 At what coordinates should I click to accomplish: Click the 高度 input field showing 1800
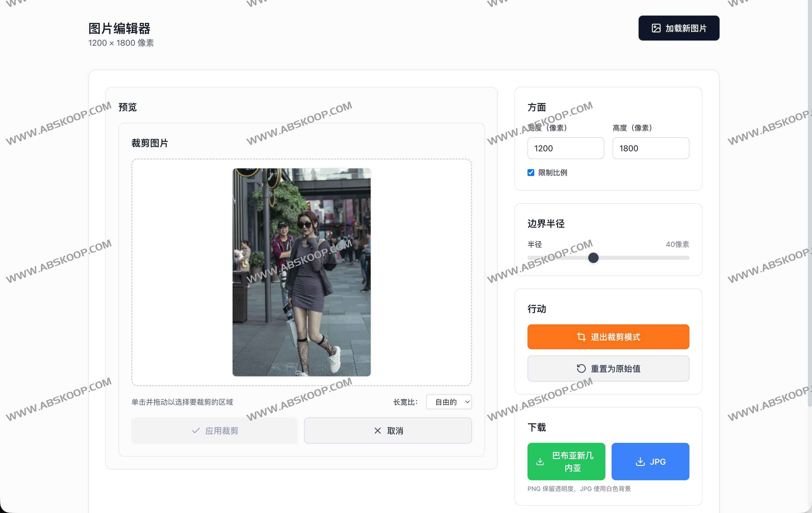651,148
